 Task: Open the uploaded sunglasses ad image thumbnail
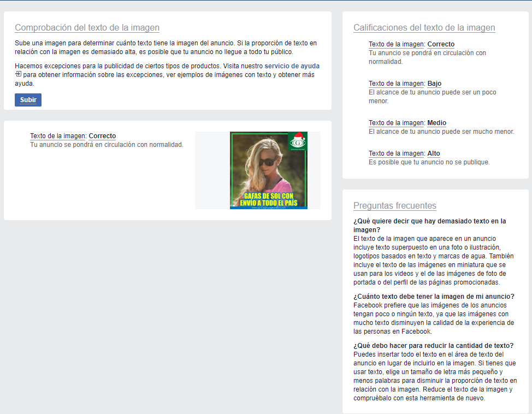[x=268, y=170]
